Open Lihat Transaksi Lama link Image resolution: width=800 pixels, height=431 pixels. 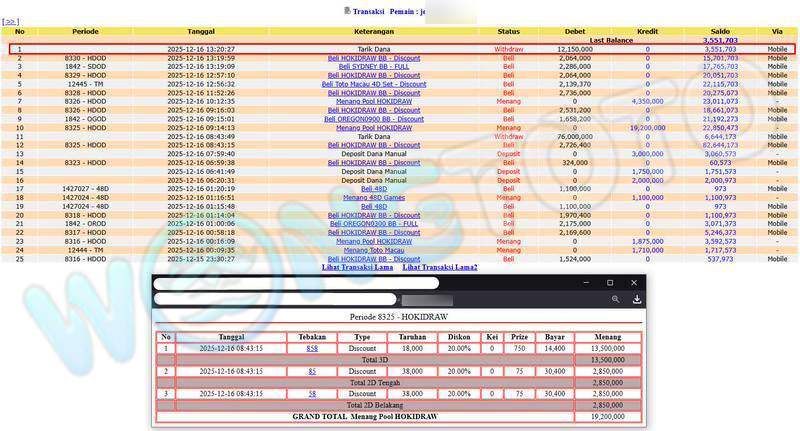tap(357, 267)
